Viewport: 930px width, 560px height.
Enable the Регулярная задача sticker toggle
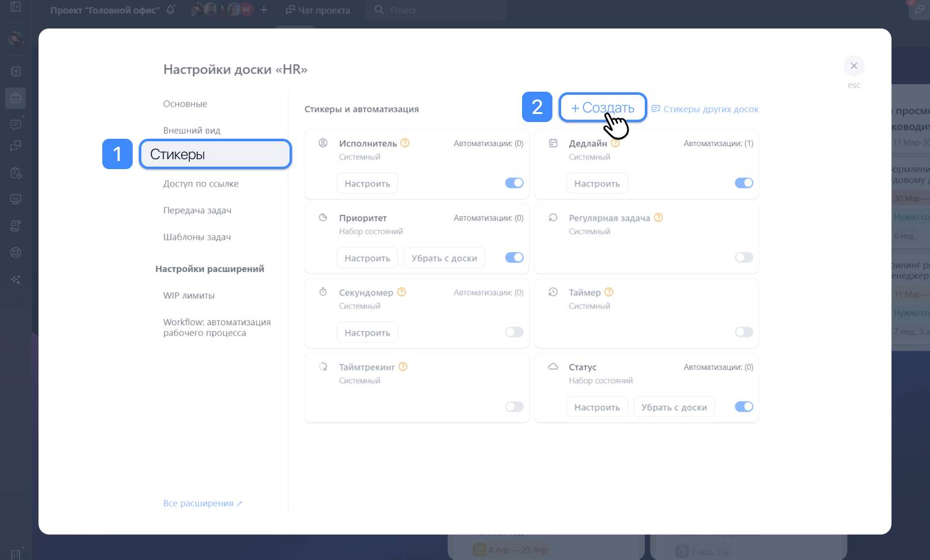point(743,258)
